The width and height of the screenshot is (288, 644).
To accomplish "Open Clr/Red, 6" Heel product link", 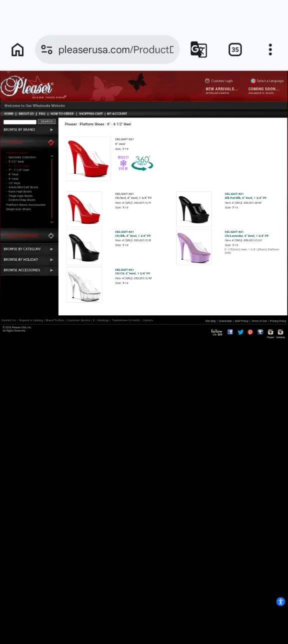I will pos(133,198).
